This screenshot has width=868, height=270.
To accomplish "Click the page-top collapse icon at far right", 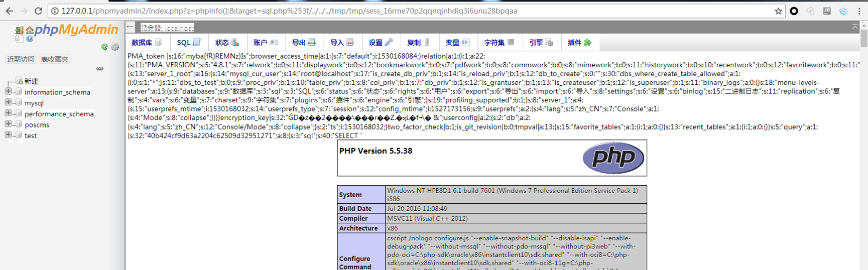I will tap(855, 27).
